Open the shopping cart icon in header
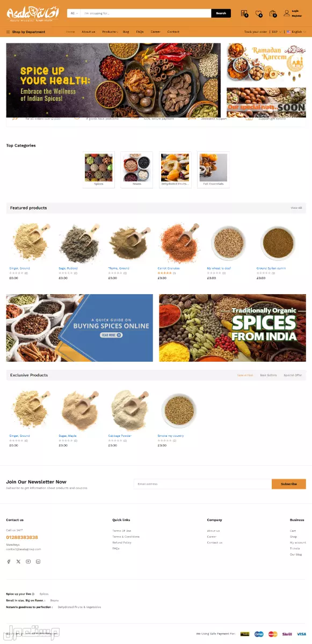The height and width of the screenshot is (644, 312). pyautogui.click(x=273, y=13)
